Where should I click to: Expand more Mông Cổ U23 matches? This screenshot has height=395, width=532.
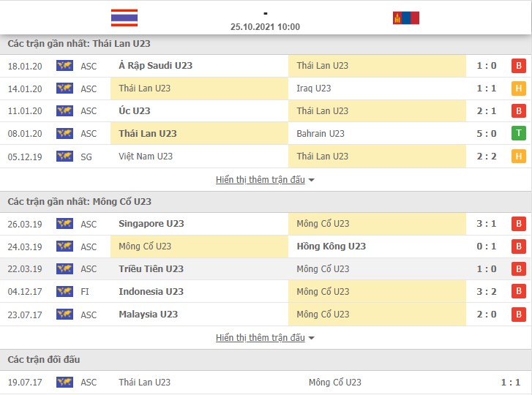[261, 338]
